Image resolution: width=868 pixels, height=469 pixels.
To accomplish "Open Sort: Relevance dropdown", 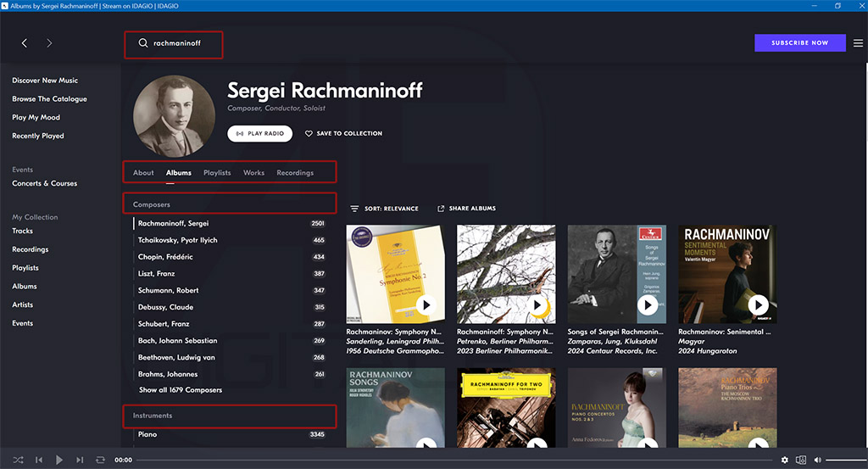I will [384, 208].
